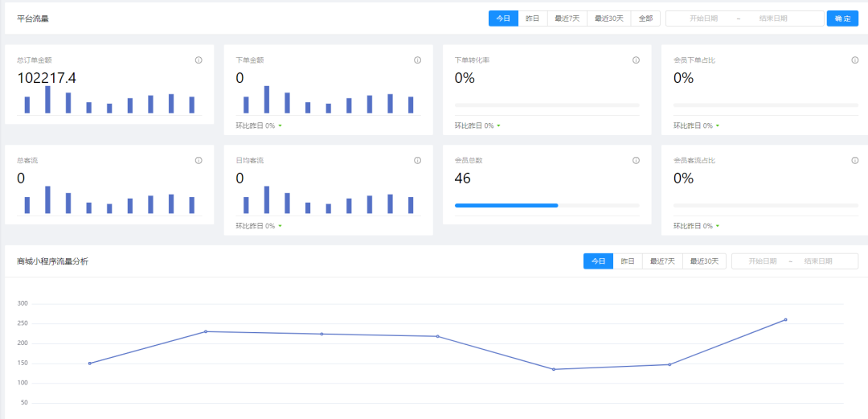Screen dimensions: 868x419
Task: Click info icon on 会员总数 card
Action: tap(636, 160)
